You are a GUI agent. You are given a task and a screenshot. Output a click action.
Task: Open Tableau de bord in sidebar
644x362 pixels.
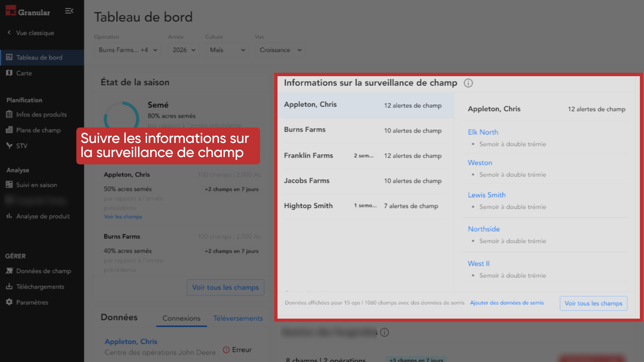(x=42, y=57)
